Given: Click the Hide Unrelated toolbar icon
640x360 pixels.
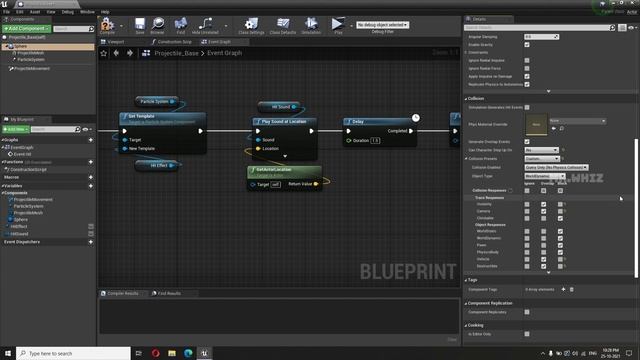Looking at the screenshot, I should [205, 24].
